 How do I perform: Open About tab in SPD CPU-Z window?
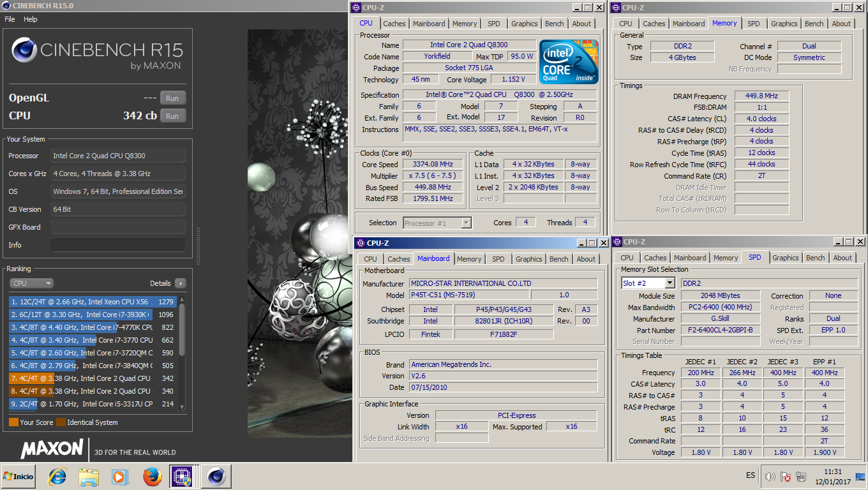(842, 258)
